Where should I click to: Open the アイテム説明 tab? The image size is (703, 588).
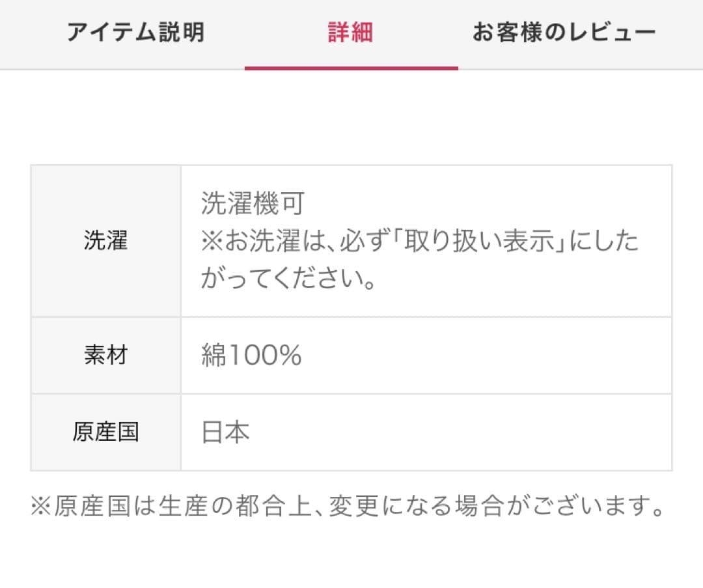tap(135, 33)
